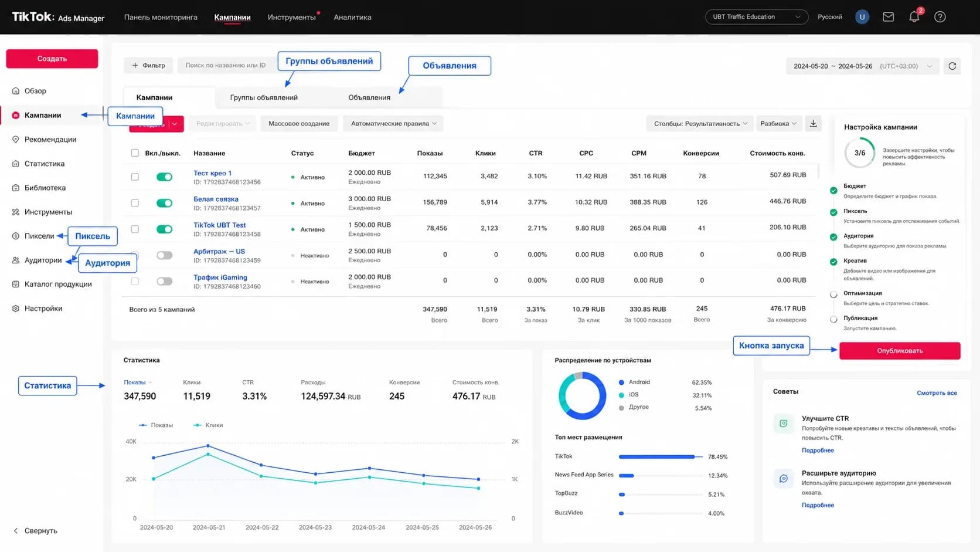Click the Аудитории sidebar icon
The image size is (980, 552).
(x=16, y=260)
